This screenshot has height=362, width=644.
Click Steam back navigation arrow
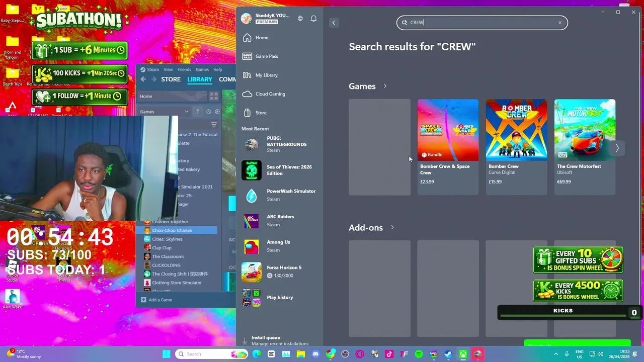pos(143,79)
